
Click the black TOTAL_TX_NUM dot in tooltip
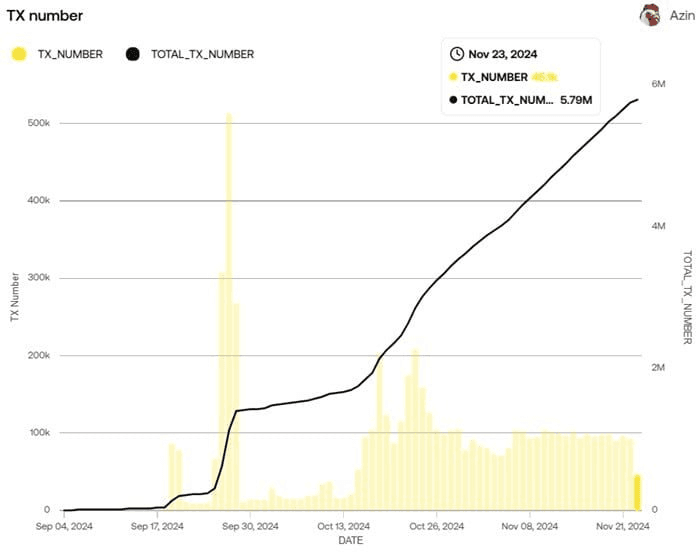click(454, 100)
